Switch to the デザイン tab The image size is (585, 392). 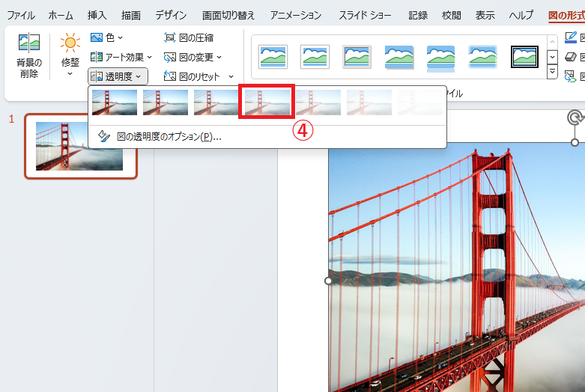tap(171, 15)
